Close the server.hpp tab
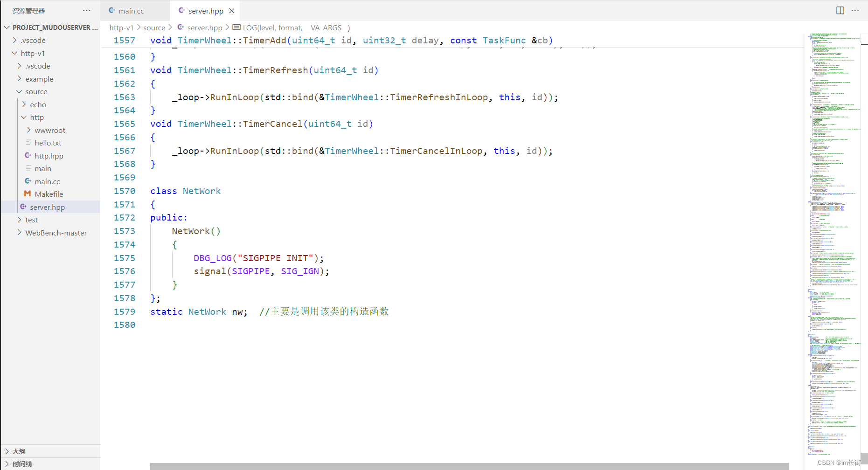 231,11
